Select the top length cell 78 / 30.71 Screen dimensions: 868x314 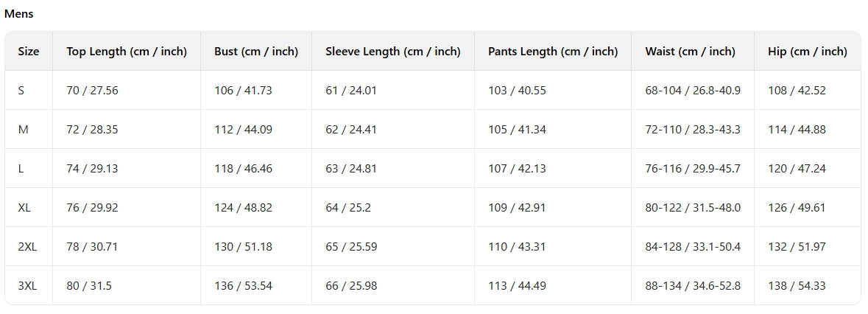pos(92,247)
